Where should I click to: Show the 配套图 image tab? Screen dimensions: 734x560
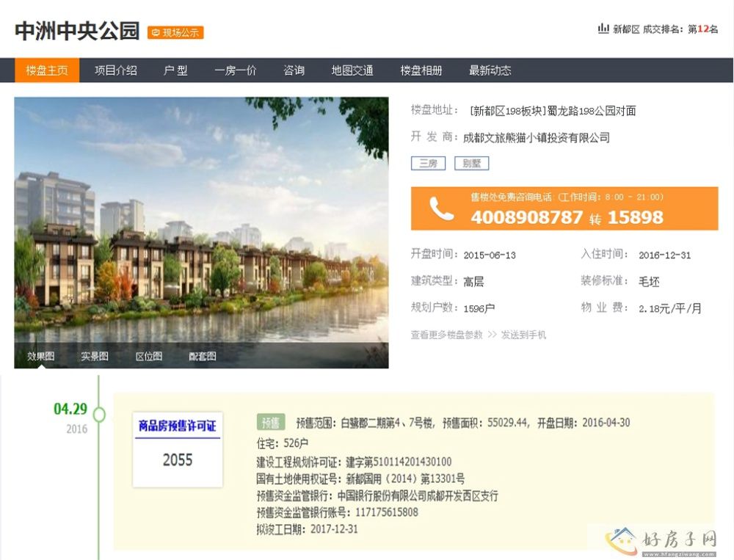point(203,356)
